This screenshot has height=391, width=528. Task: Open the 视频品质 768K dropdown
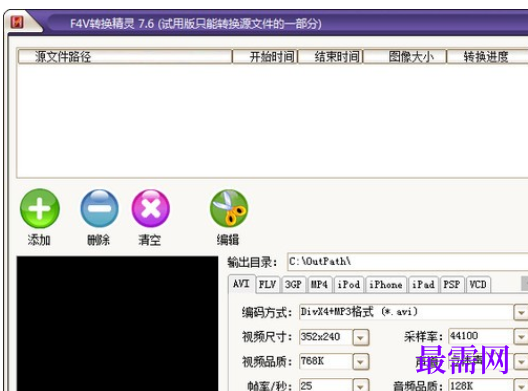click(361, 362)
